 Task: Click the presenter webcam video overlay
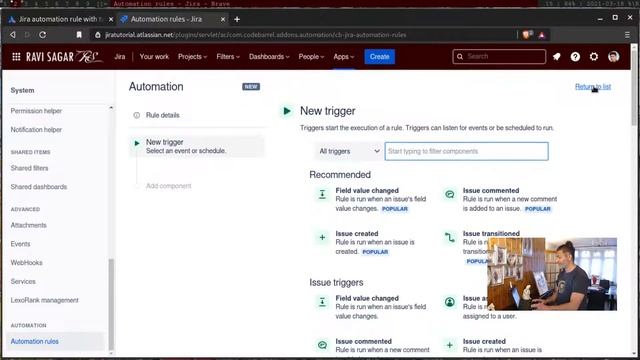552,274
